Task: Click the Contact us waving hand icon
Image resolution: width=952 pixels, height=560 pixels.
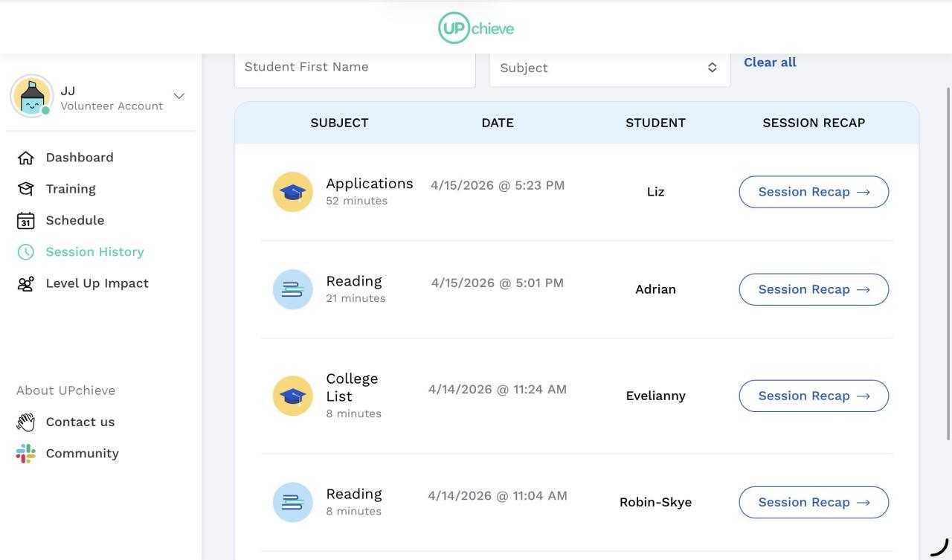Action: [26, 422]
